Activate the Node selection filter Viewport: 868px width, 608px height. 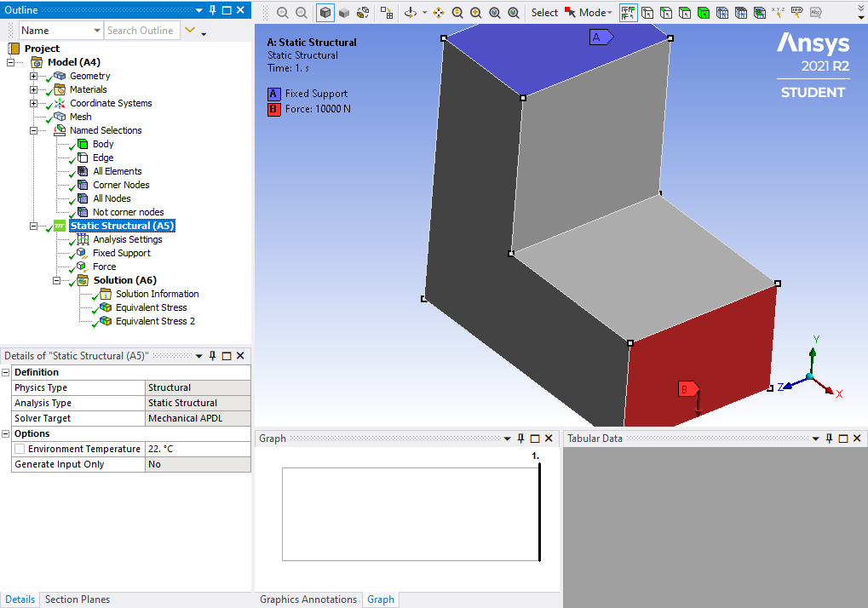722,13
